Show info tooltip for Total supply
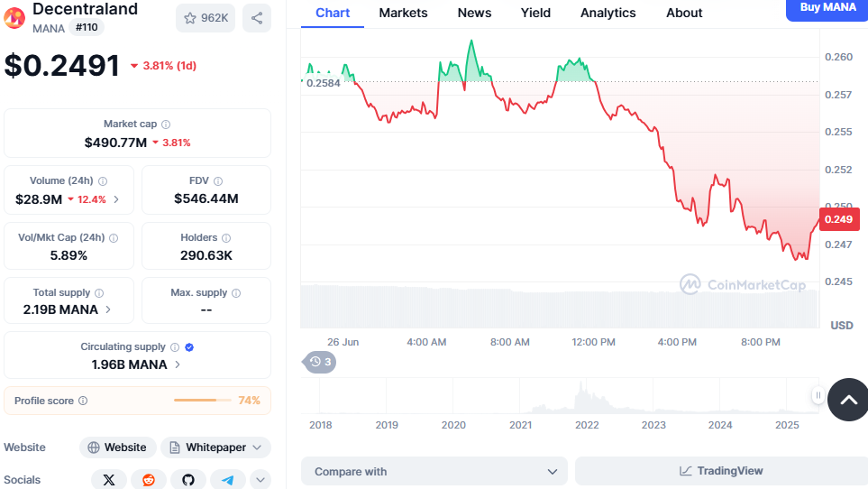 pyautogui.click(x=99, y=293)
